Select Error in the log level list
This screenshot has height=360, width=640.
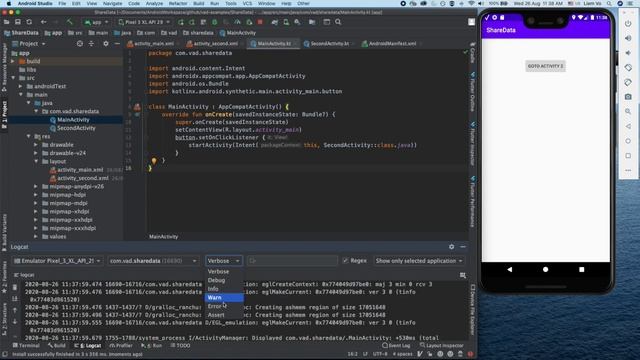click(224, 306)
